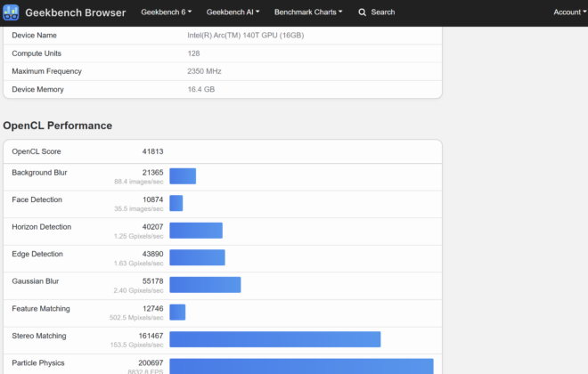Select the Device Name value text
Screen dimensions: 588x374
pyautogui.click(x=246, y=36)
